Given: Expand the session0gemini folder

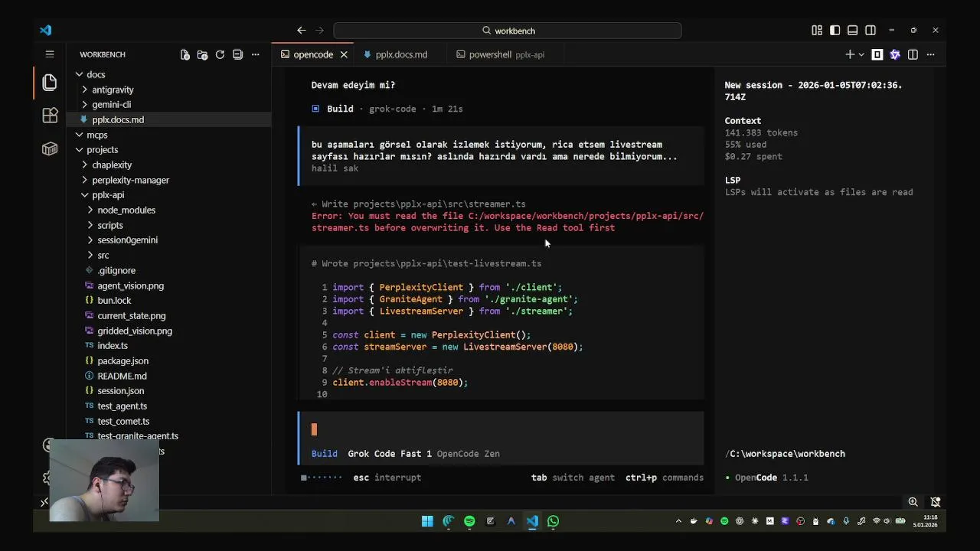Looking at the screenshot, I should pos(127,240).
